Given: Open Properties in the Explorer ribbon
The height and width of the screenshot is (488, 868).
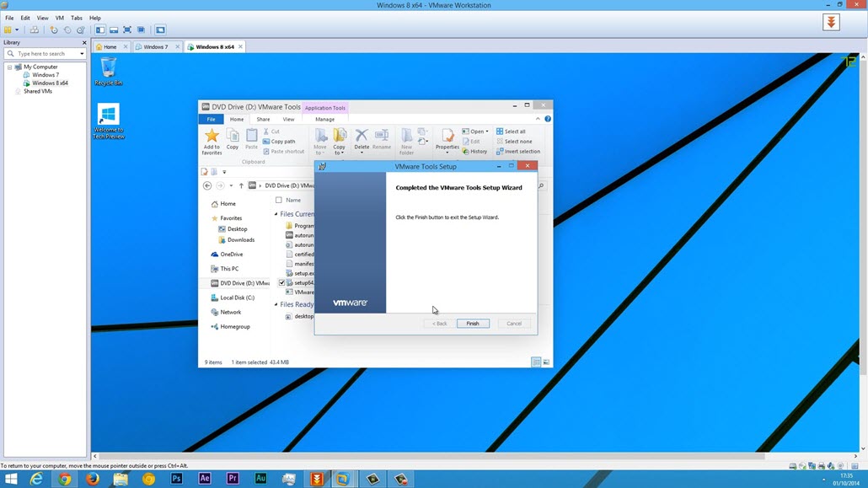Looking at the screenshot, I should [x=447, y=137].
